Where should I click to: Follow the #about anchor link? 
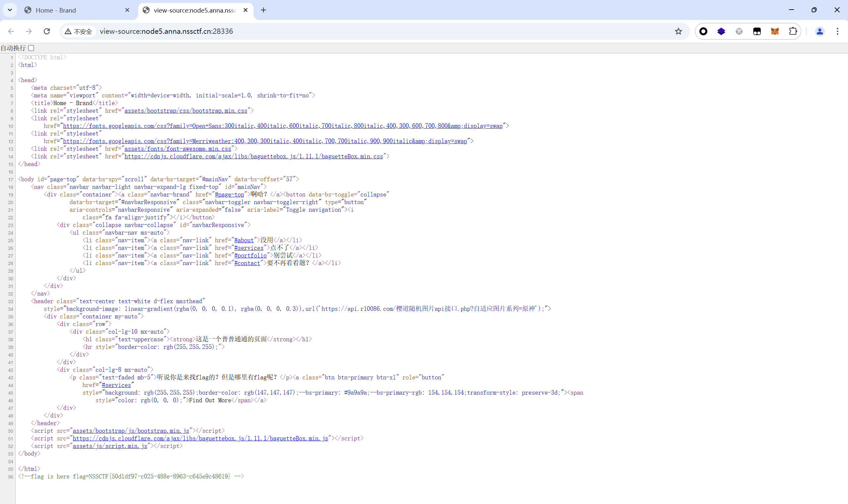click(x=244, y=241)
